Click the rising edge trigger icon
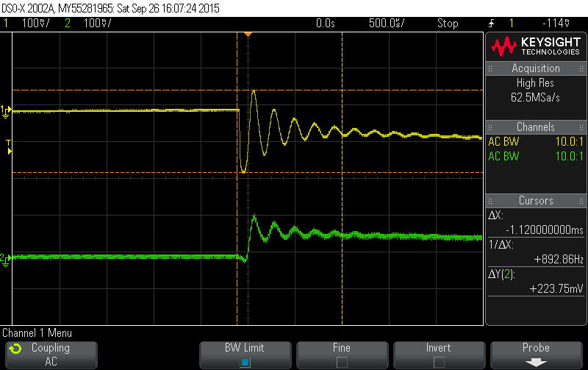Image resolution: width=588 pixels, height=370 pixels. (491, 24)
